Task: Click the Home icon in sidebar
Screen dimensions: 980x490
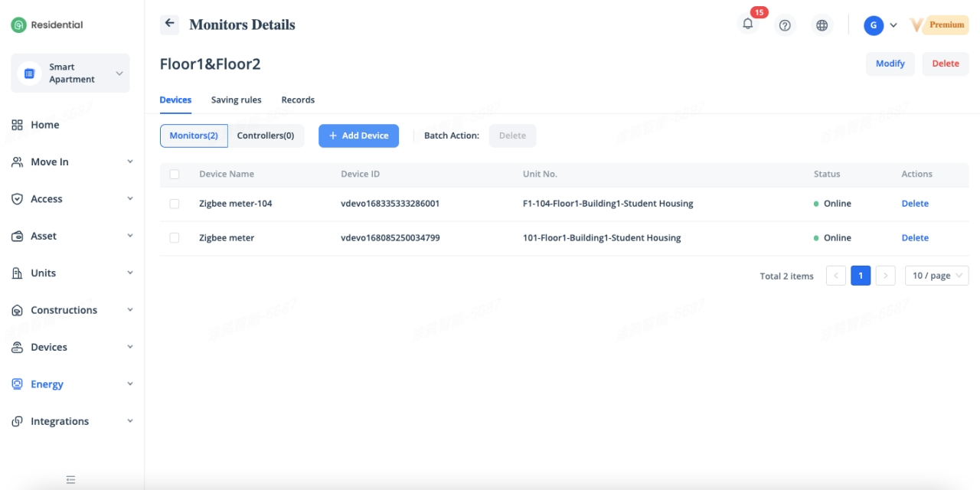Action: (17, 125)
